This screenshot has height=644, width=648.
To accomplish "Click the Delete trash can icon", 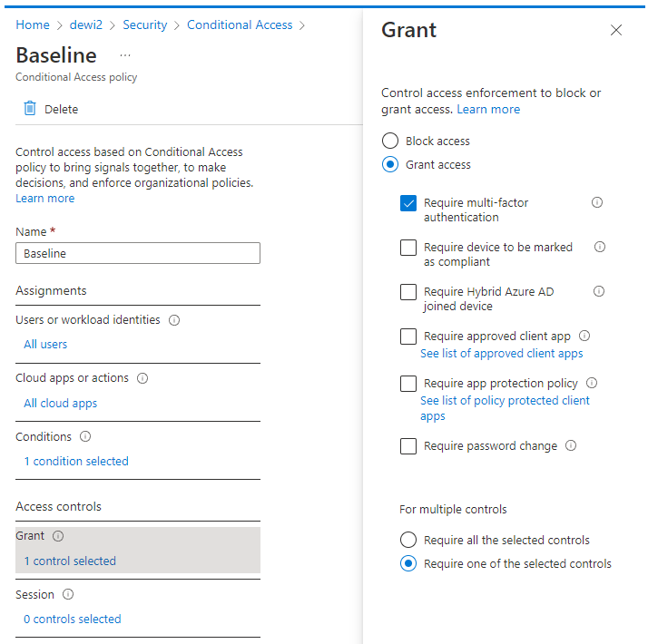I will (30, 109).
